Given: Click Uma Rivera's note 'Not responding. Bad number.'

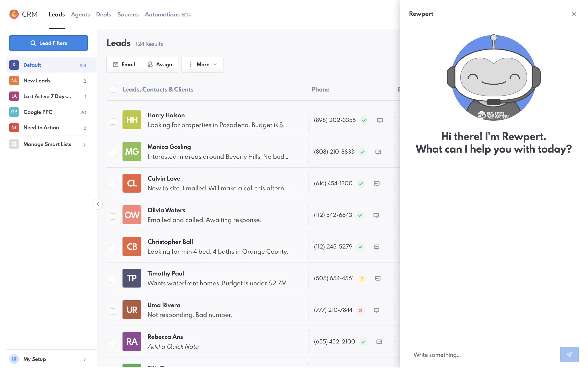Looking at the screenshot, I should tap(190, 315).
